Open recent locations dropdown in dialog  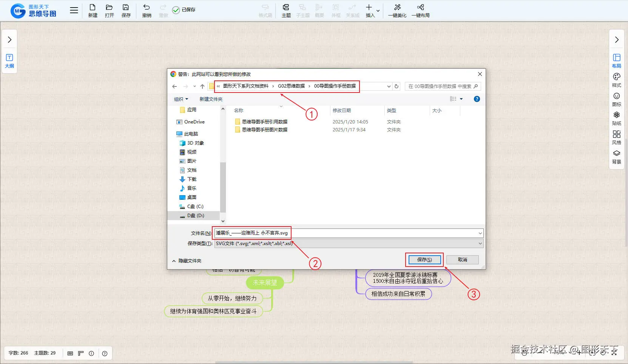pyautogui.click(x=194, y=86)
